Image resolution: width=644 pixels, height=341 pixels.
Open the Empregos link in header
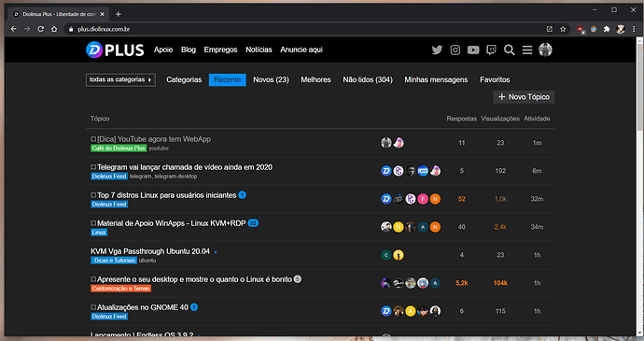click(220, 50)
